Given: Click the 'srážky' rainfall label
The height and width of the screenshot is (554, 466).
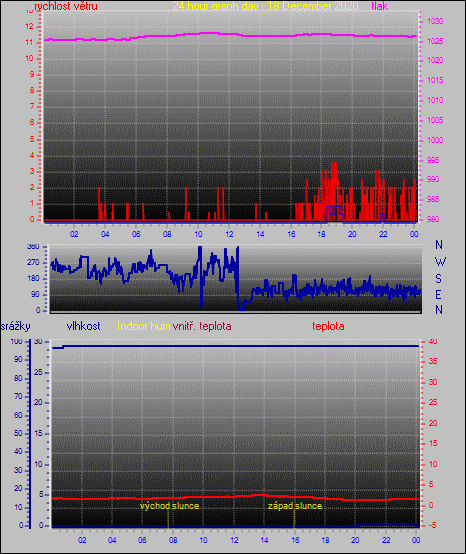Looking at the screenshot, I should coord(16,326).
